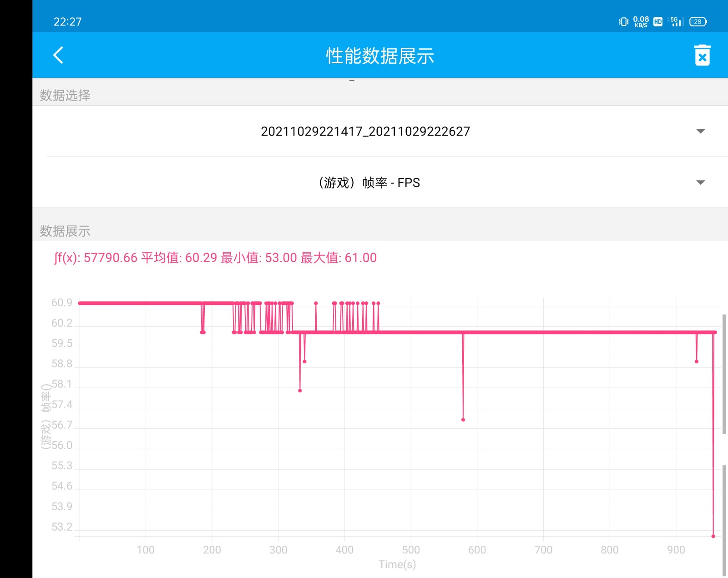Tap the battery indicator icon
728x578 pixels.
[x=698, y=22]
